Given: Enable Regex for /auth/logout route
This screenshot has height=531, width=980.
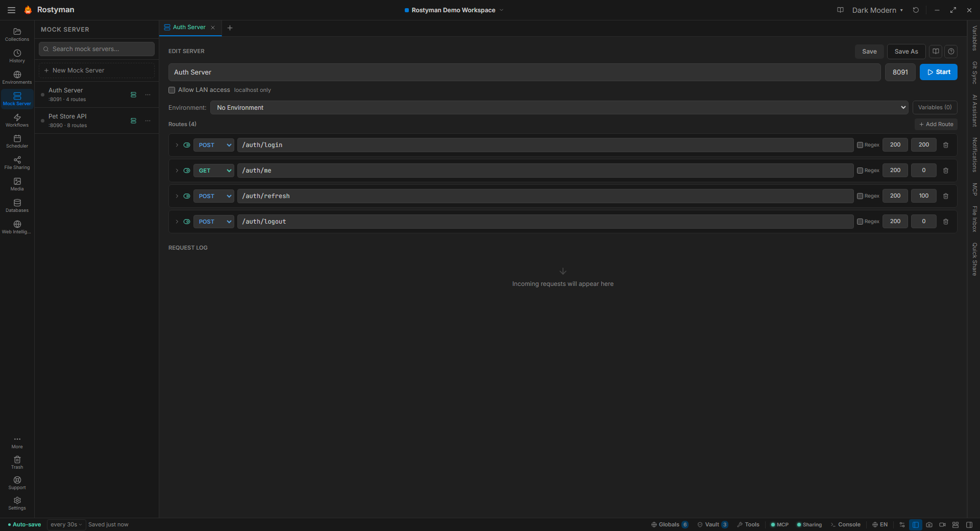Looking at the screenshot, I should pyautogui.click(x=860, y=222).
